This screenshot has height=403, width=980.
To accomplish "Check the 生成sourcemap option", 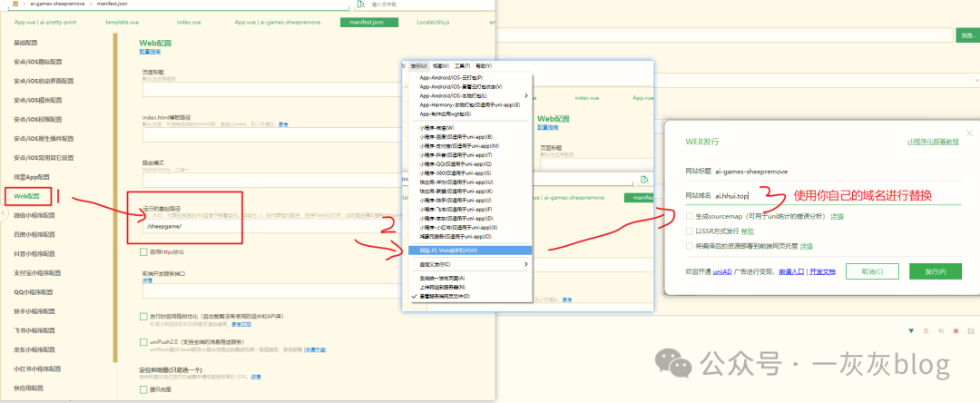I will tap(690, 216).
